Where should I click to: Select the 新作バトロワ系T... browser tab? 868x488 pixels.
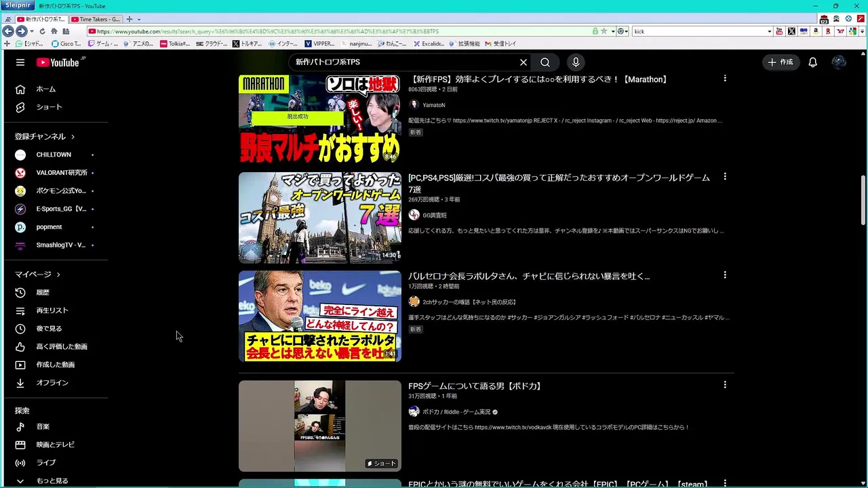tap(42, 19)
